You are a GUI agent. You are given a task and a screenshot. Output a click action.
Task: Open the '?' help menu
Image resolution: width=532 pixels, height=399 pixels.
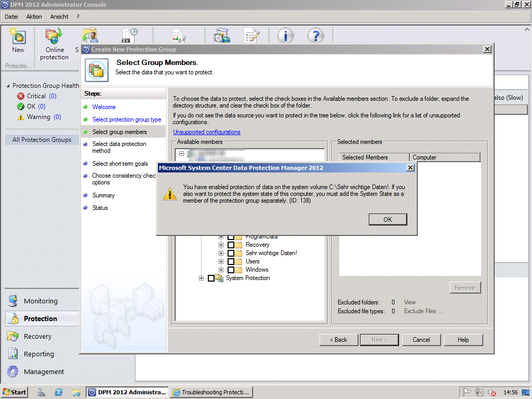pyautogui.click(x=78, y=17)
